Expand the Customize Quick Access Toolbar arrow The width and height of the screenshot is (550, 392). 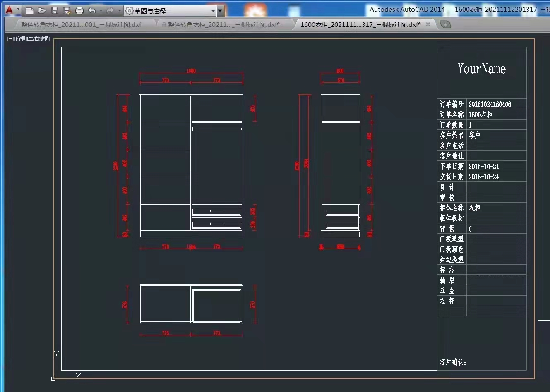click(x=220, y=11)
